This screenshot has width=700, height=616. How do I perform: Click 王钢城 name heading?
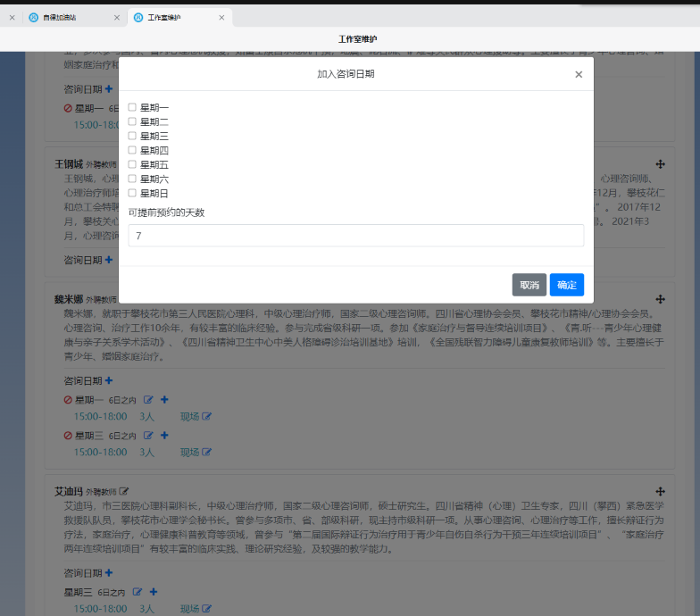[x=69, y=164]
